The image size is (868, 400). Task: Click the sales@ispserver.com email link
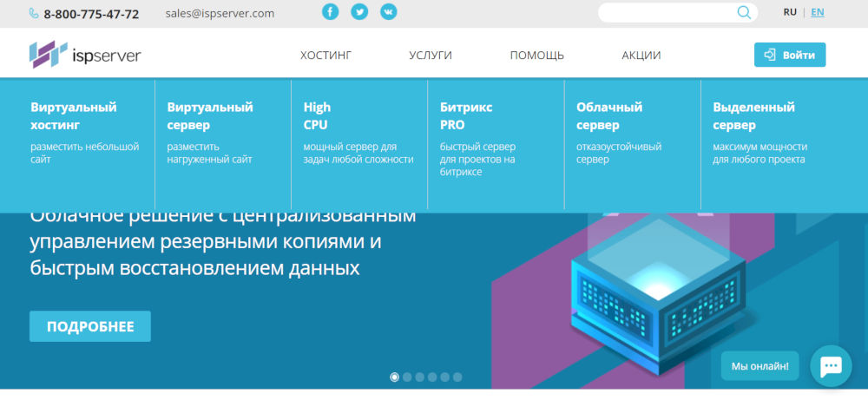pyautogui.click(x=220, y=13)
